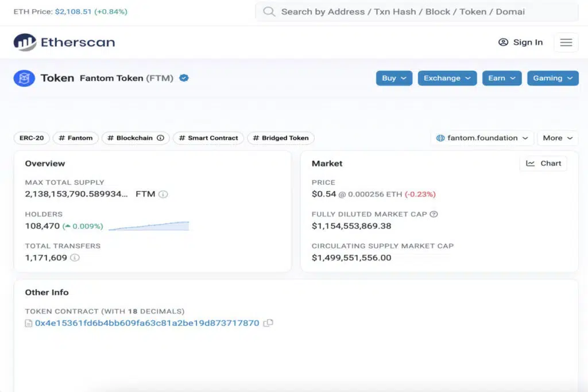Click the info icon in Blockchain tag
This screenshot has width=588, height=392.
pyautogui.click(x=161, y=138)
